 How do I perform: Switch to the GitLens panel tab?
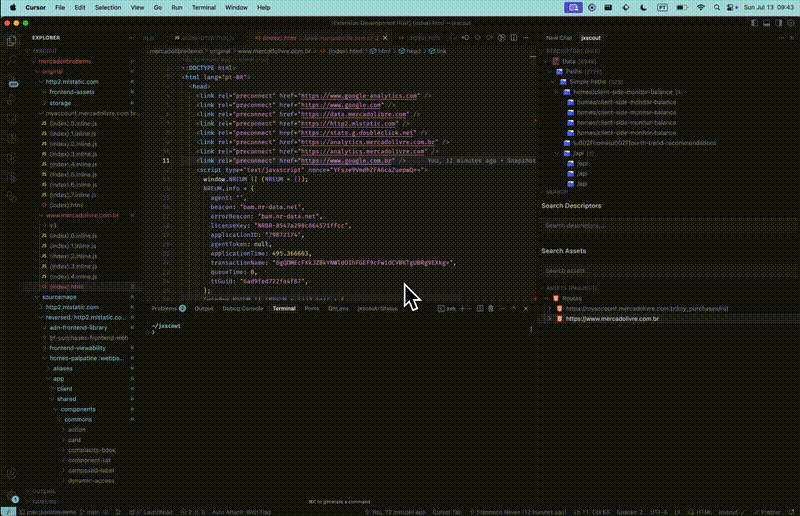[x=338, y=308]
